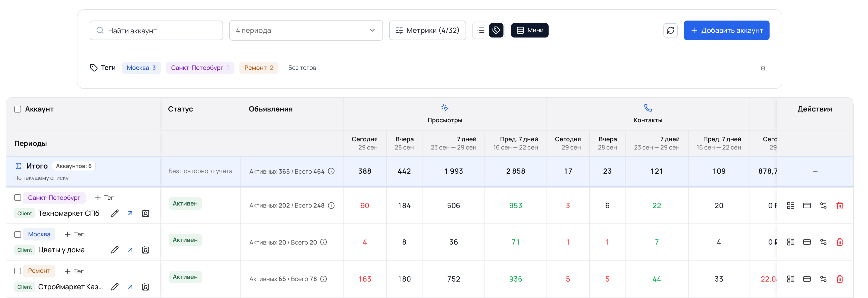Check the select-all Аккаунт checkbox
Viewport: 868px width, 298px height.
click(18, 109)
